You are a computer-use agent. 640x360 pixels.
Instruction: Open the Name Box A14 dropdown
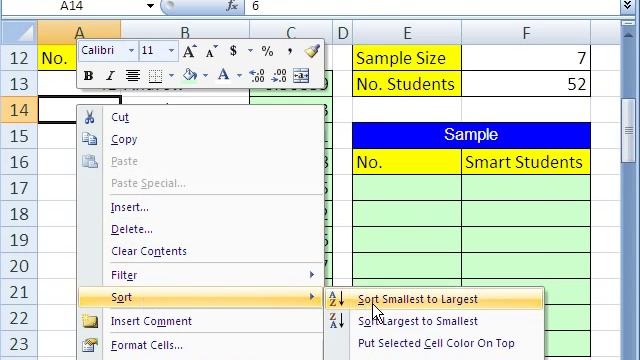pos(150,6)
